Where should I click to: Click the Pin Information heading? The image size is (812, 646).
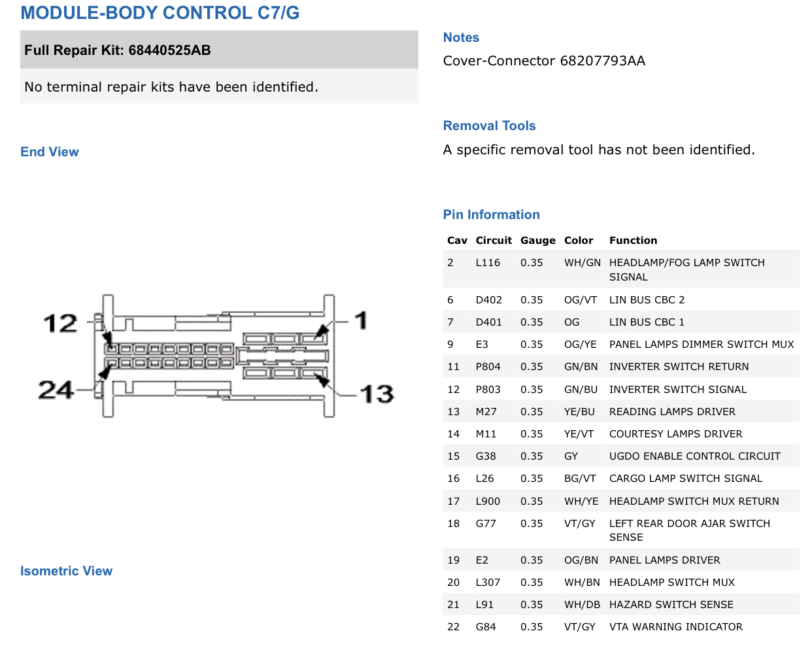(491, 214)
